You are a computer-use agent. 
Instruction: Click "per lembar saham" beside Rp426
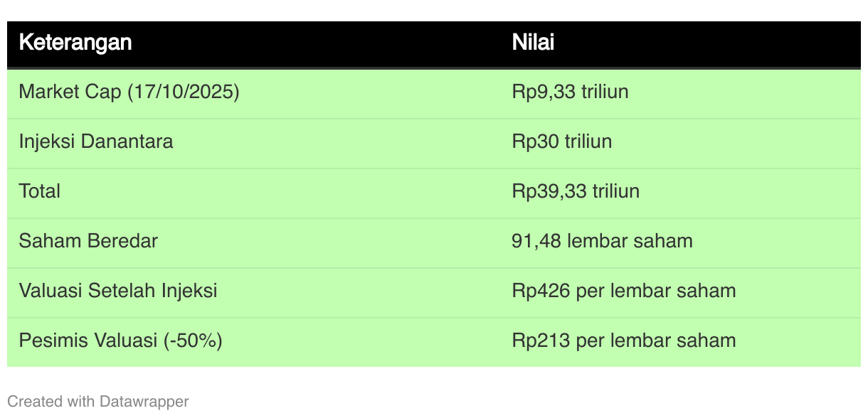pos(656,291)
